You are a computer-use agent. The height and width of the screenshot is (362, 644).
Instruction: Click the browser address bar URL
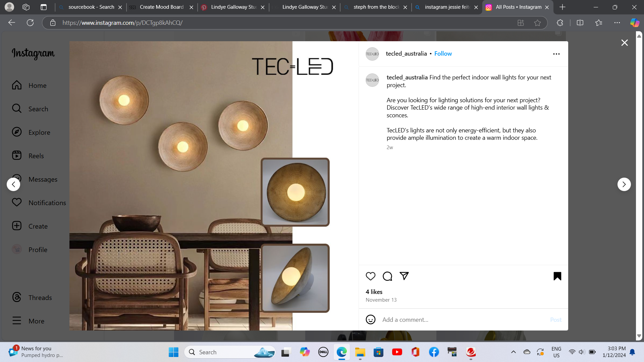coord(122,23)
